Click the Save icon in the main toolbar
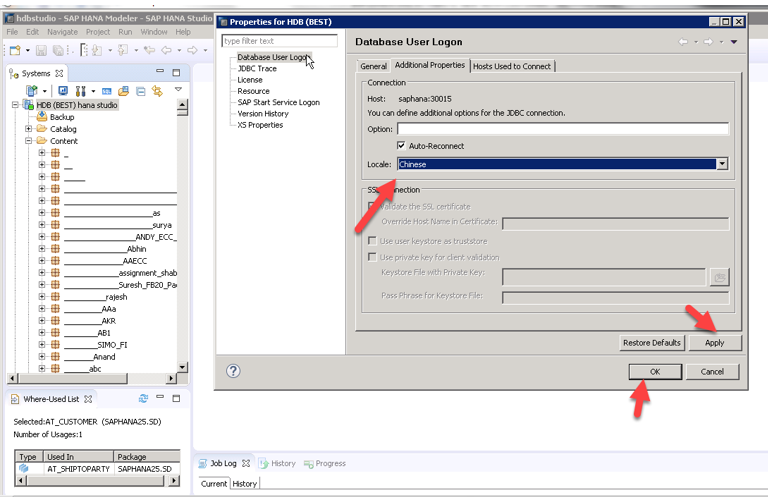The width and height of the screenshot is (768, 497). tap(41, 50)
